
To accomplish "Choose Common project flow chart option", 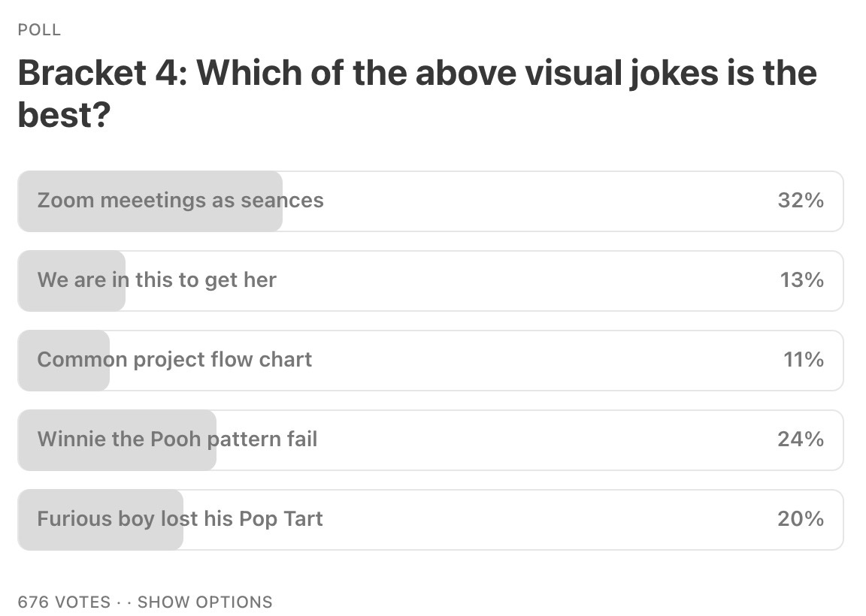I will (x=174, y=360).
